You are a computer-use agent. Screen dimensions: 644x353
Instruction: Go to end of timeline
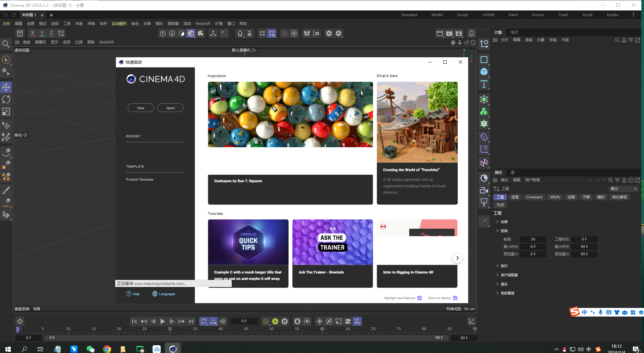click(x=191, y=321)
